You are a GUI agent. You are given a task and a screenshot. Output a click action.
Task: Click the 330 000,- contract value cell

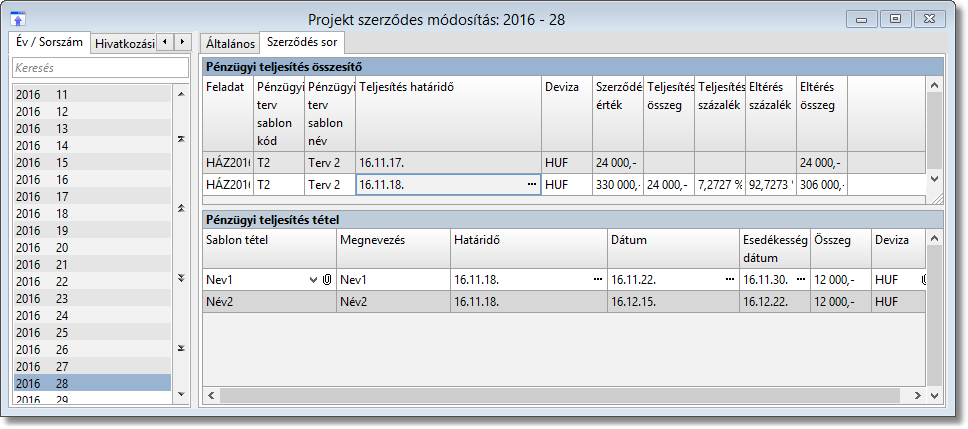tap(617, 185)
